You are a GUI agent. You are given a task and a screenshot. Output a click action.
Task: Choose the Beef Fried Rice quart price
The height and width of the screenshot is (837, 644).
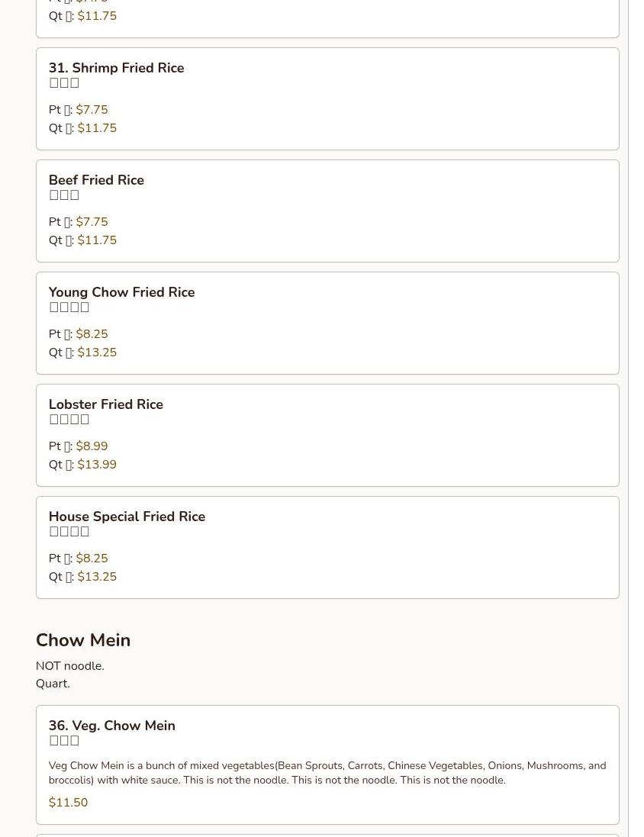click(x=97, y=240)
